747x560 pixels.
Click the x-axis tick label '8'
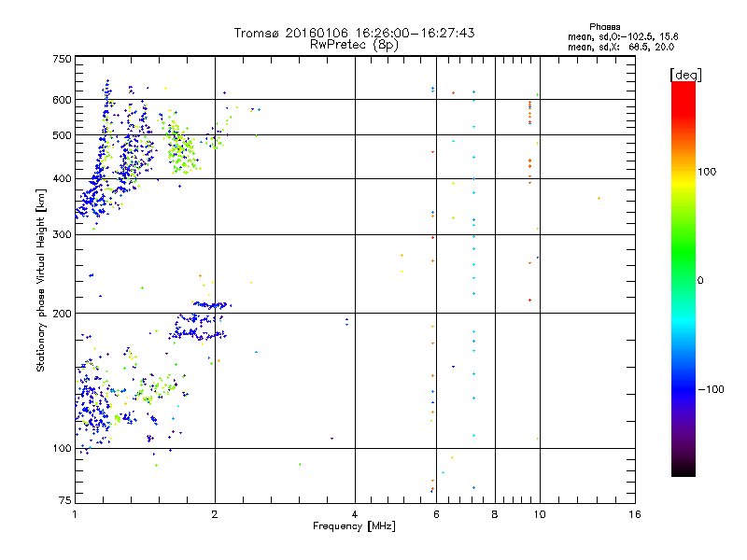point(495,514)
